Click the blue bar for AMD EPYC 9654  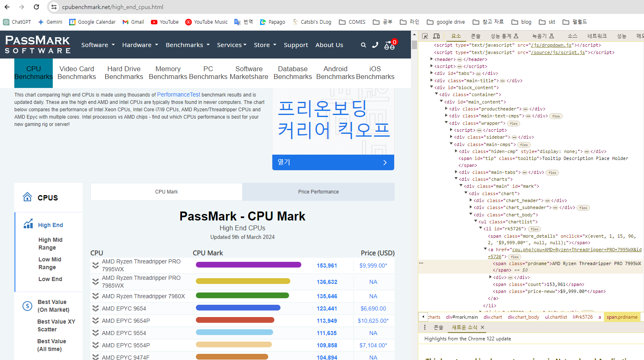(x=238, y=308)
